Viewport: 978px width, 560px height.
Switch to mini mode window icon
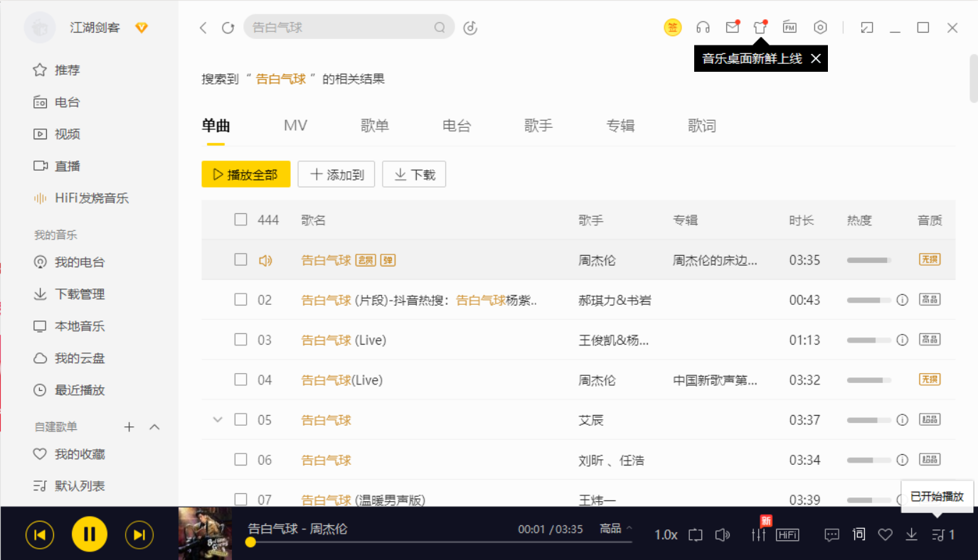click(866, 28)
